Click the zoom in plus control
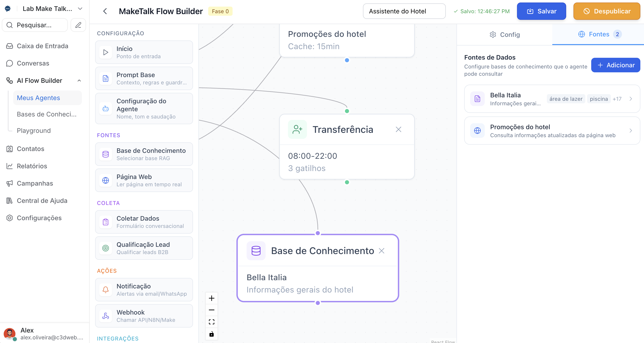The height and width of the screenshot is (343, 644). point(211,298)
